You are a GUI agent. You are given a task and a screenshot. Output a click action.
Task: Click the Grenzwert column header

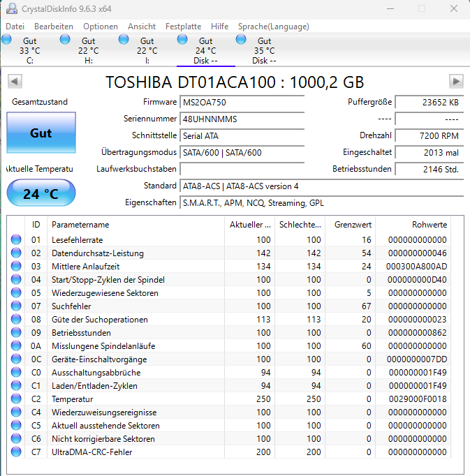point(351,225)
